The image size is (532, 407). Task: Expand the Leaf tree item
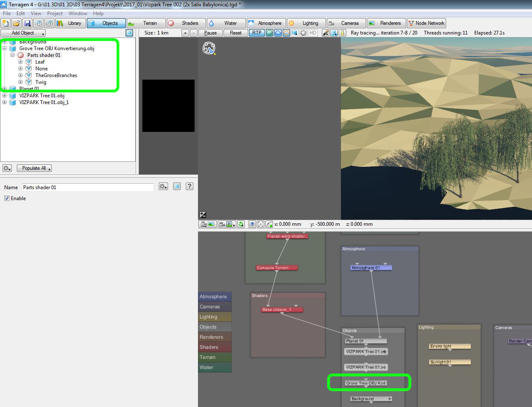[21, 62]
